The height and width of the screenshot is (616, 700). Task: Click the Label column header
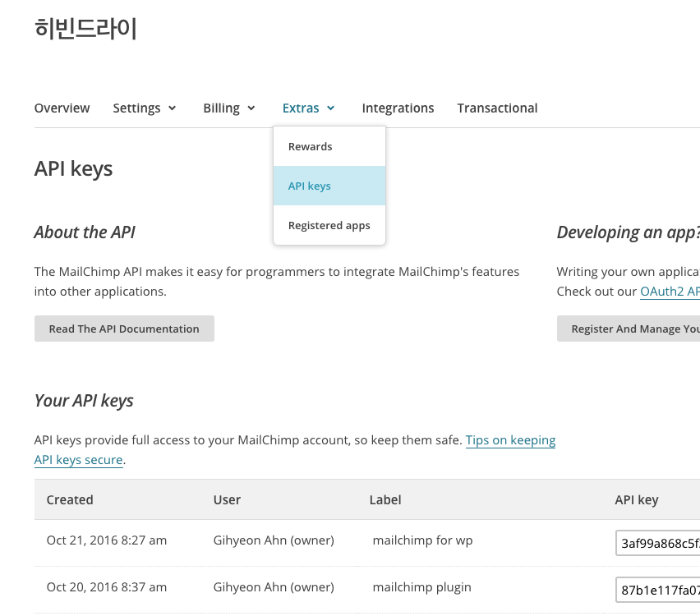point(385,499)
